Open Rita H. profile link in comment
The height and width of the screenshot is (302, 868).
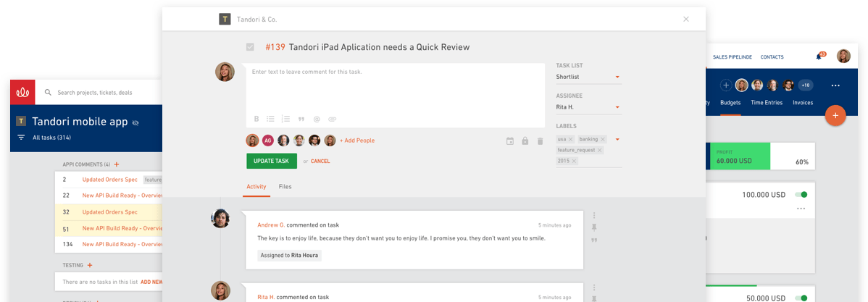pos(266,298)
